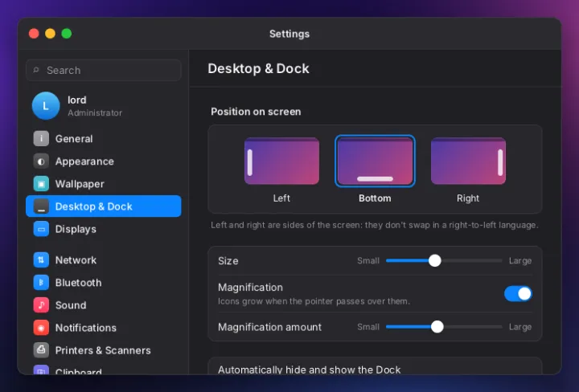This screenshot has width=579, height=392.
Task: Click the Small label of Size slider
Action: click(x=368, y=261)
